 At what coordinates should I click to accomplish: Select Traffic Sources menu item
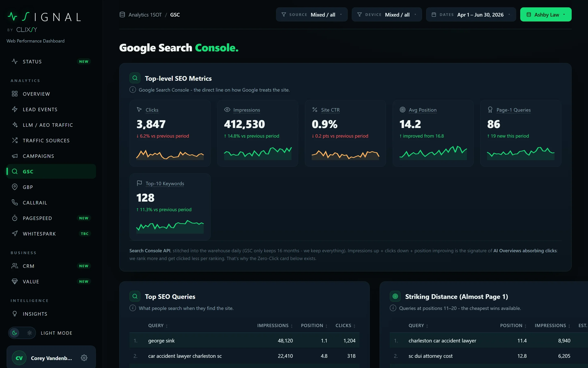51,140
